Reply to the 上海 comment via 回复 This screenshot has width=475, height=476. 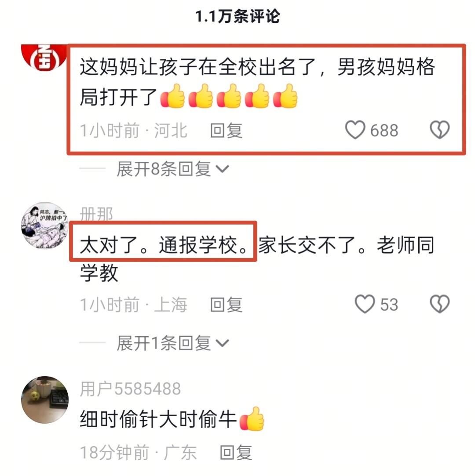point(226,305)
